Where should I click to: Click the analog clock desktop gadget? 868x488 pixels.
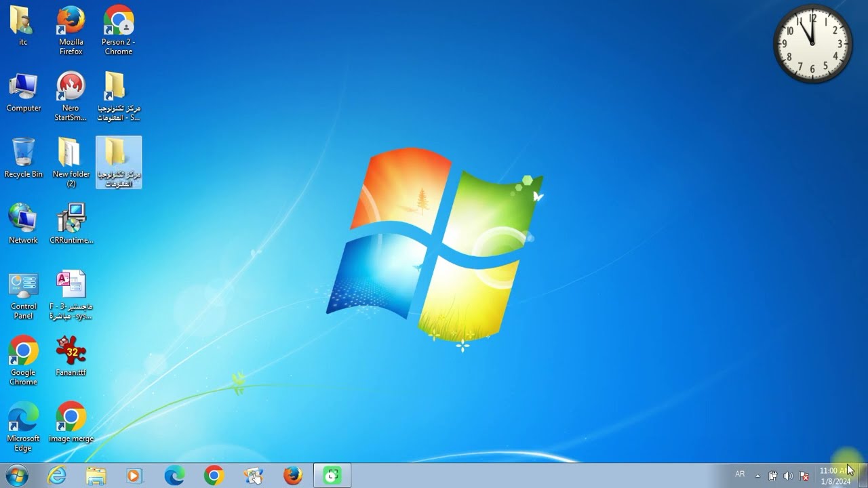812,44
